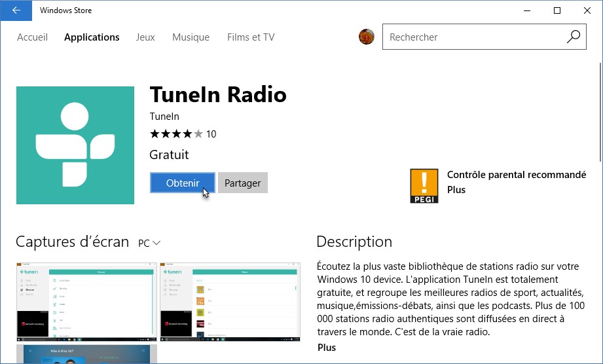This screenshot has width=603, height=364.
Task: Go back using the back arrow
Action: coord(16,10)
